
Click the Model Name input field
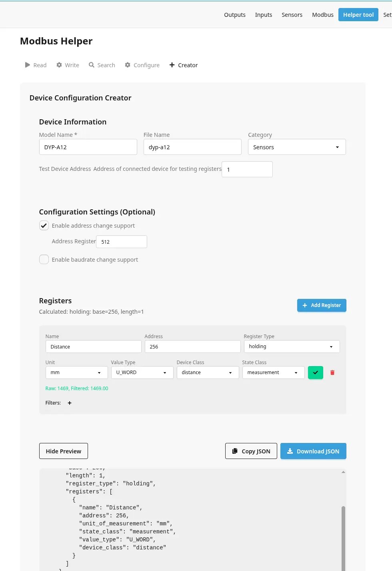pos(88,147)
